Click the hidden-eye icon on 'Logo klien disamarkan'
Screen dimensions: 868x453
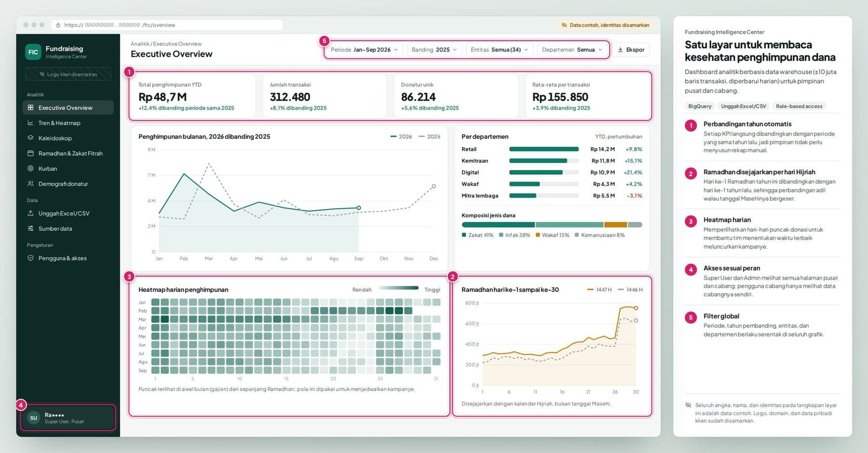[x=42, y=74]
